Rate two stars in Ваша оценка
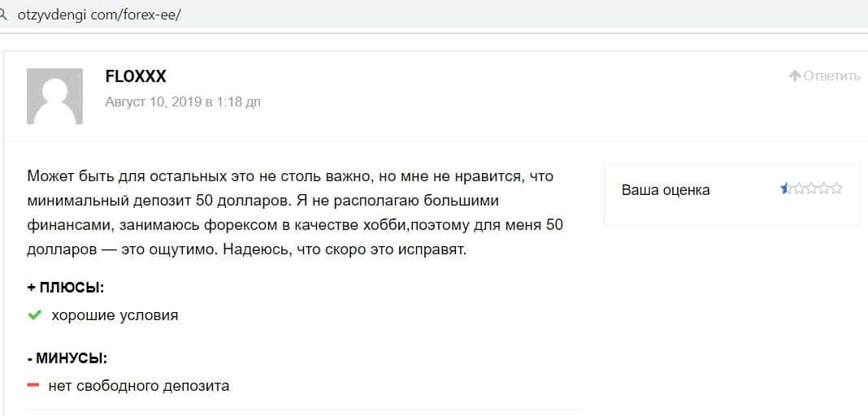The width and height of the screenshot is (868, 416). click(798, 189)
